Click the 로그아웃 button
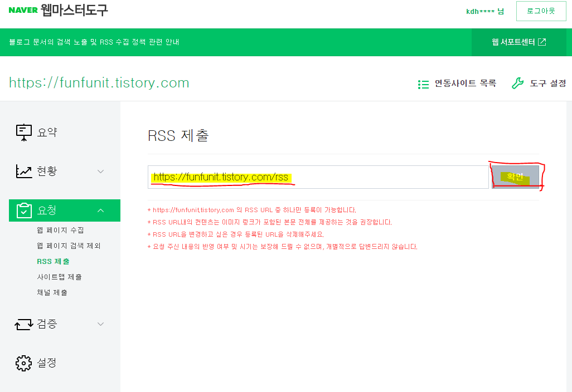The height and width of the screenshot is (392, 572). click(x=541, y=11)
